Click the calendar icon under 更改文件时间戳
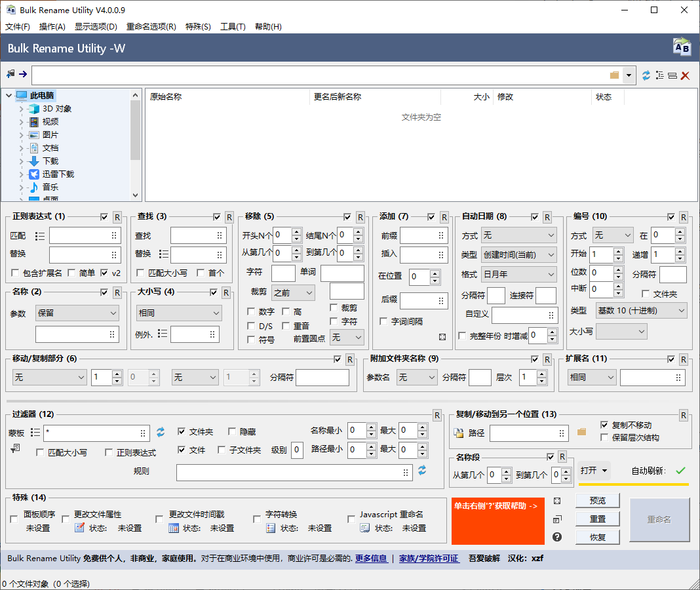 coord(174,528)
